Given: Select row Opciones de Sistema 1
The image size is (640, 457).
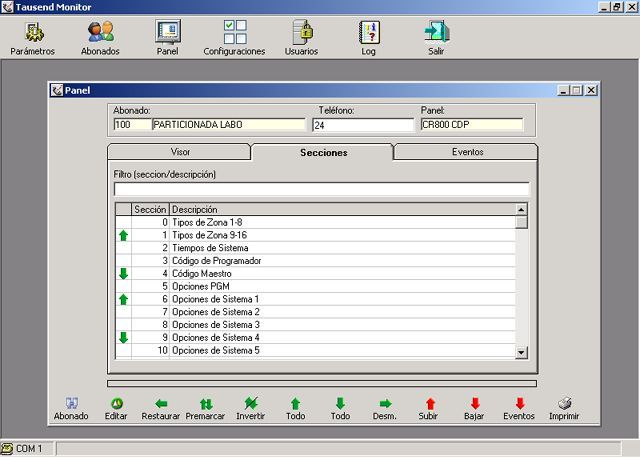Looking at the screenshot, I should [x=315, y=299].
